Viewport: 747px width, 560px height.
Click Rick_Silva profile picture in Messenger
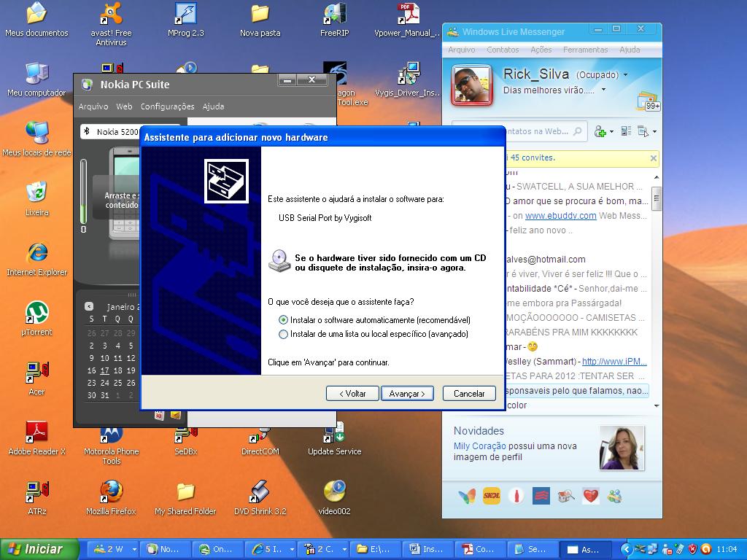click(x=472, y=85)
